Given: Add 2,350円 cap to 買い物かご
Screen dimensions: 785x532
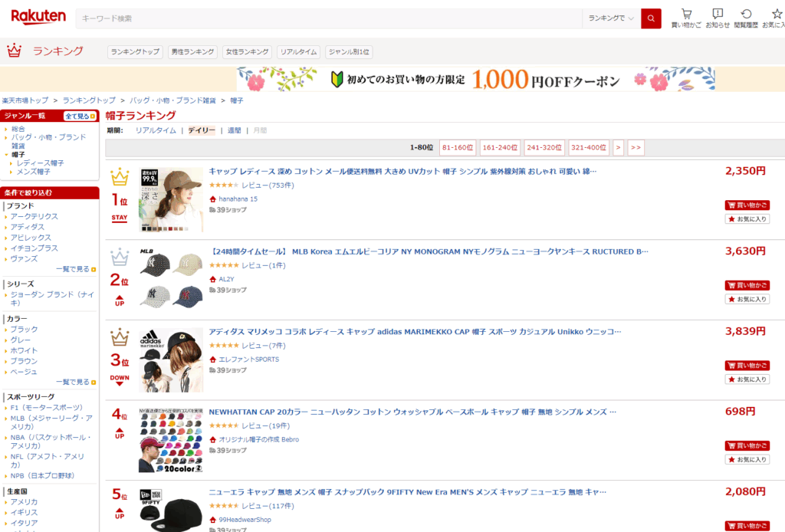Looking at the screenshot, I should coord(747,205).
